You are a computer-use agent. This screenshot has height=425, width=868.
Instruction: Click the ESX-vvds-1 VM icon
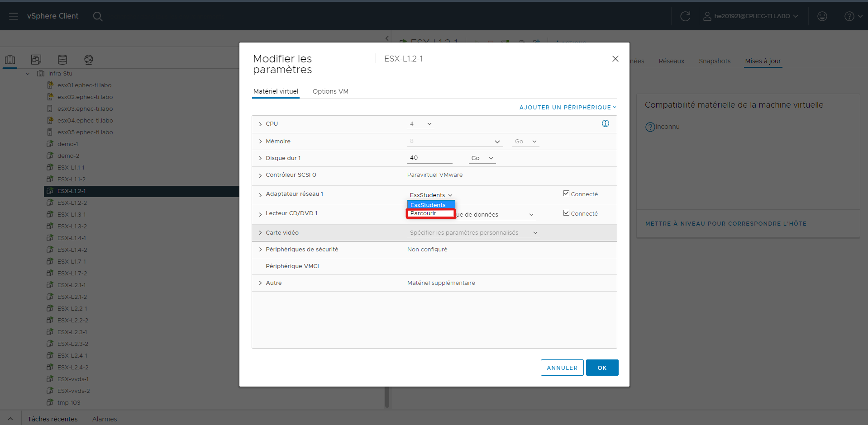[50, 379]
